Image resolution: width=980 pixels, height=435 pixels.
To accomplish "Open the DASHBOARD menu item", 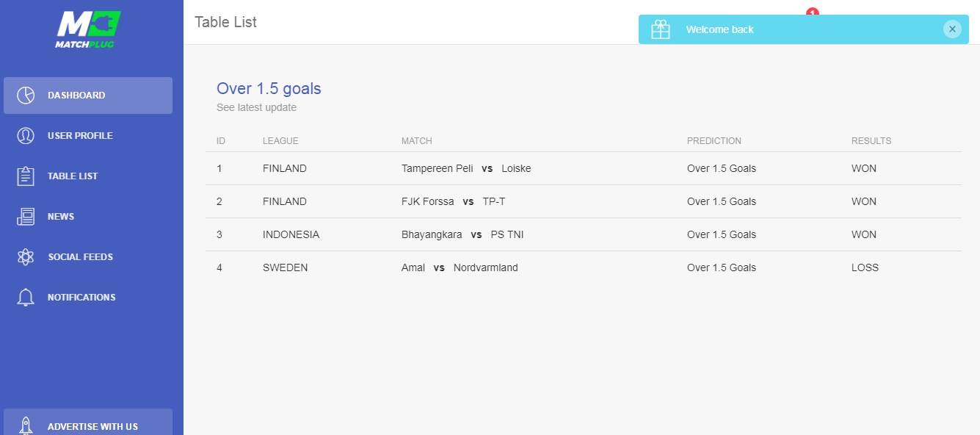I will click(x=88, y=96).
